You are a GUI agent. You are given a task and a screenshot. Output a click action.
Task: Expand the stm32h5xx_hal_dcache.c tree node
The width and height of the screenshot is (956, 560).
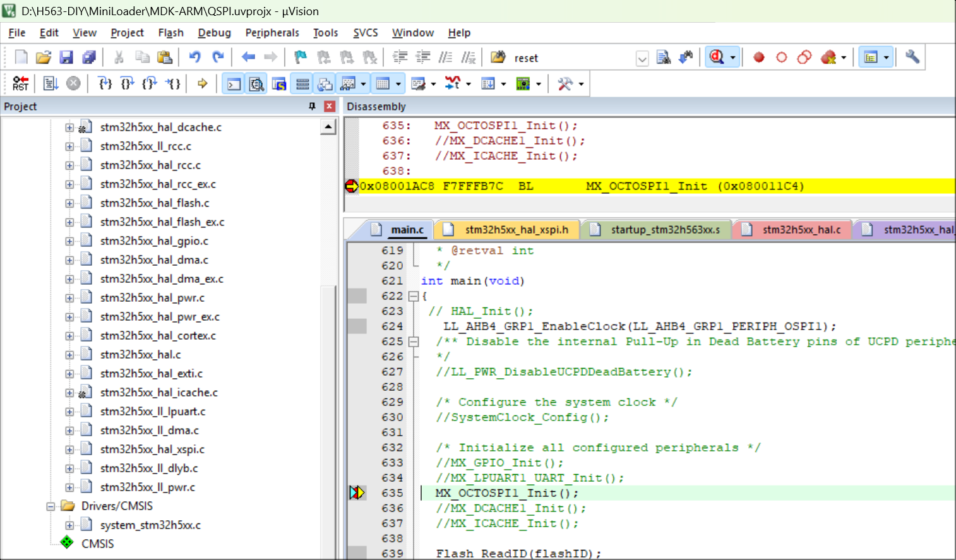click(x=69, y=128)
